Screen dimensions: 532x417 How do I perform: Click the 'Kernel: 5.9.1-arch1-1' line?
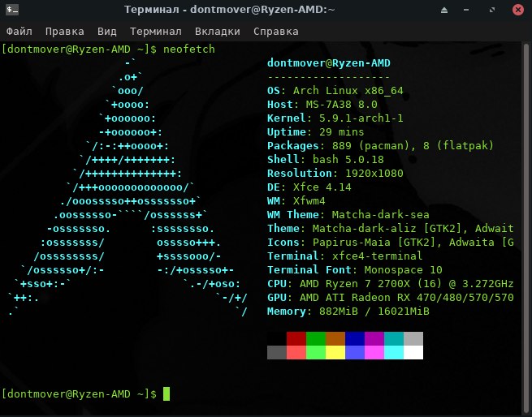335,118
